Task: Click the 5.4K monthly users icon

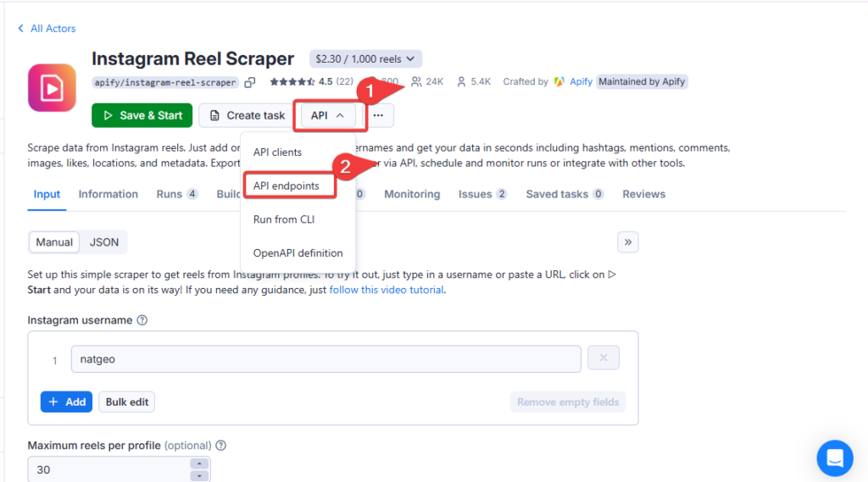Action: 461,82
